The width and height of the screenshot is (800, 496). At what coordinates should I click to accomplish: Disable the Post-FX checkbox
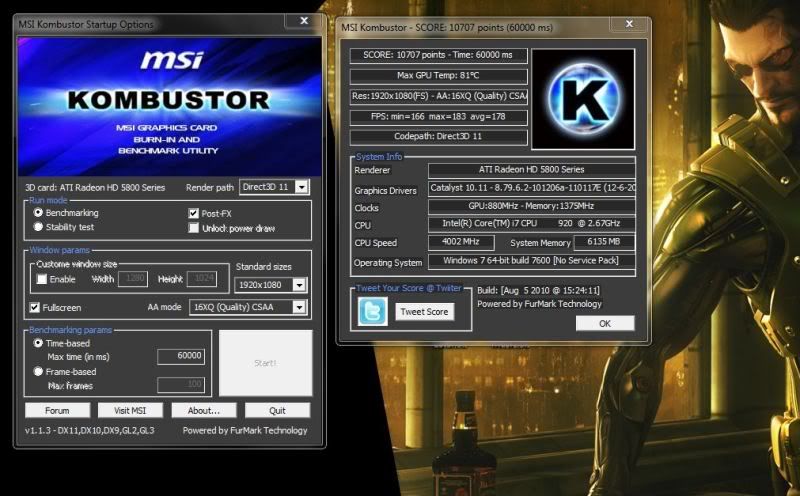(x=194, y=213)
